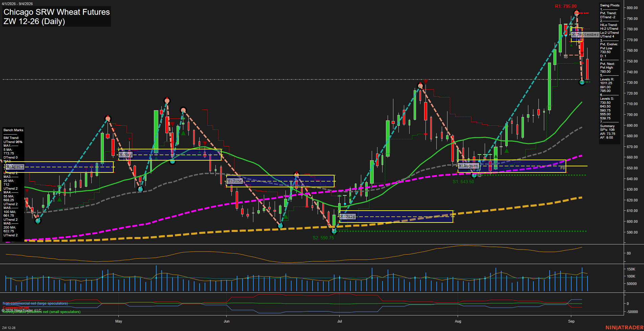Click the August swing low pivot near S1

(x=474, y=175)
